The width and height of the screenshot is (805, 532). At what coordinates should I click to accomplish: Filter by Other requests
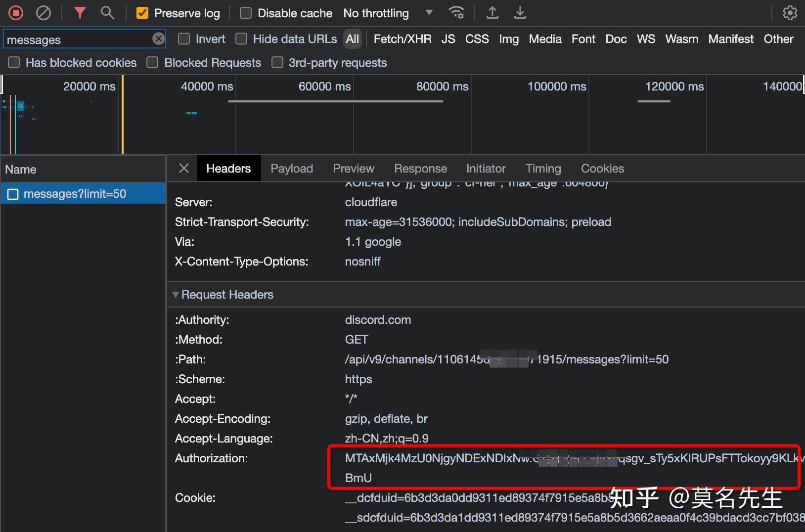pos(778,39)
